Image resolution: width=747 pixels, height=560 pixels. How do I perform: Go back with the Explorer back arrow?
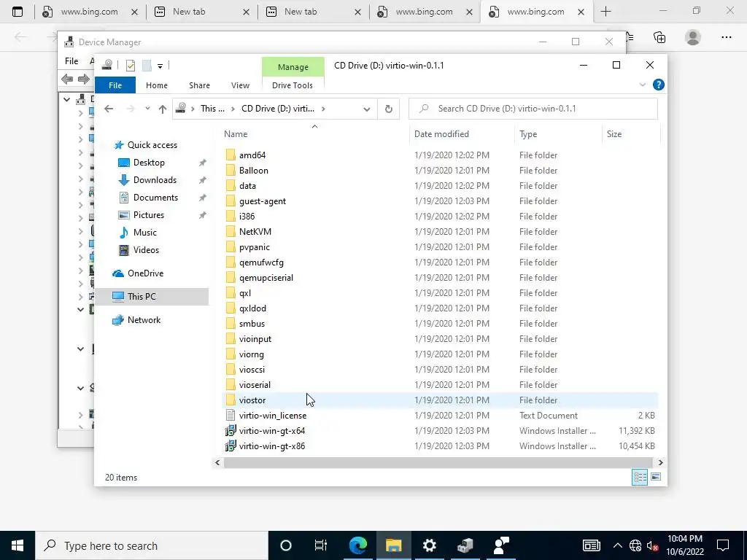coord(109,109)
